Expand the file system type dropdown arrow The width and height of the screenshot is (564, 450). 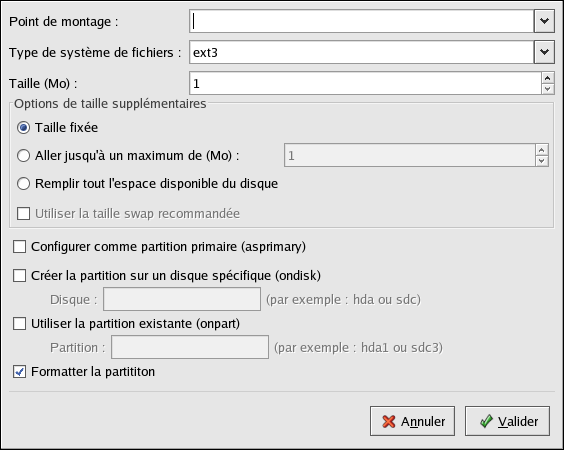point(544,52)
